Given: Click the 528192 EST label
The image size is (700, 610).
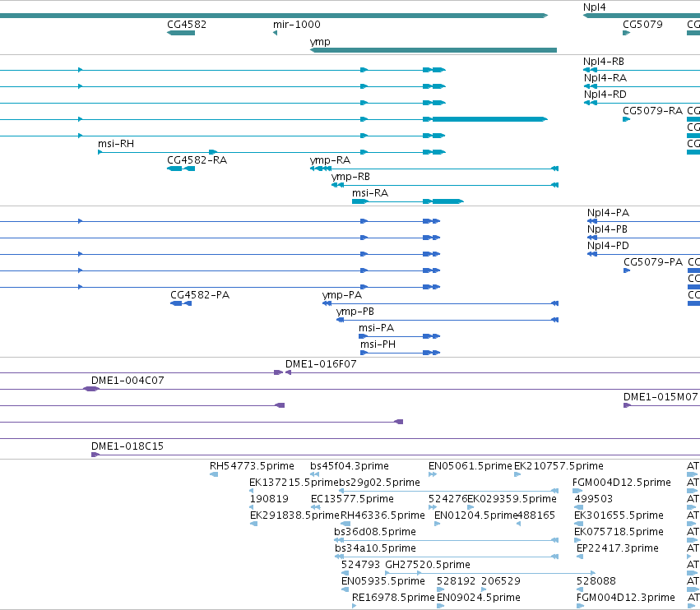Looking at the screenshot, I should (x=457, y=581).
